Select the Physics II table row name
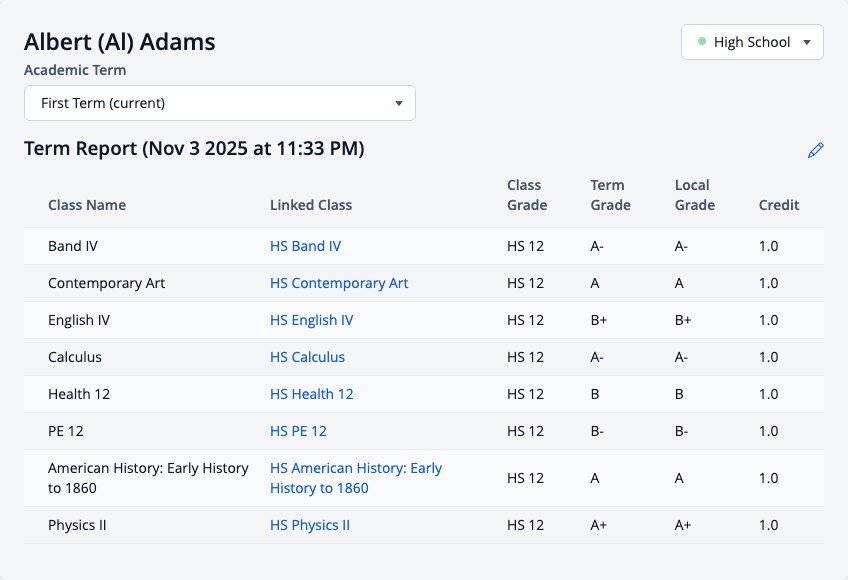This screenshot has height=580, width=848. pyautogui.click(x=77, y=525)
